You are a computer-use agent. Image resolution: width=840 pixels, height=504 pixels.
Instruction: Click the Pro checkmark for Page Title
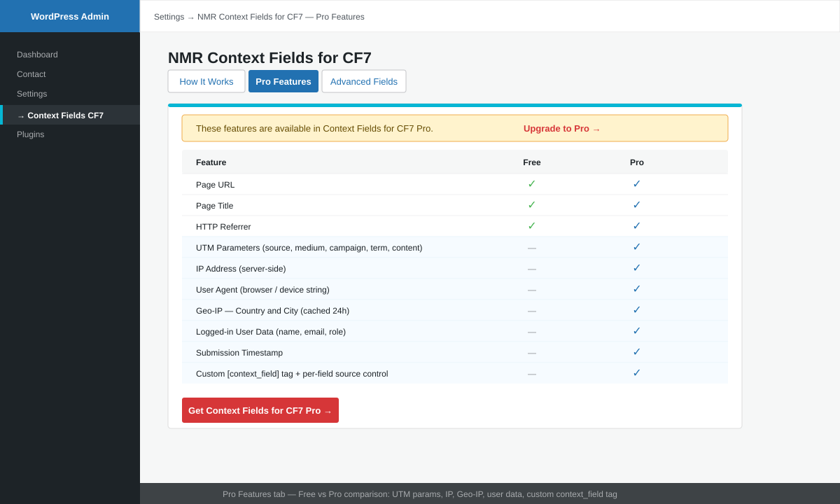pyautogui.click(x=637, y=205)
